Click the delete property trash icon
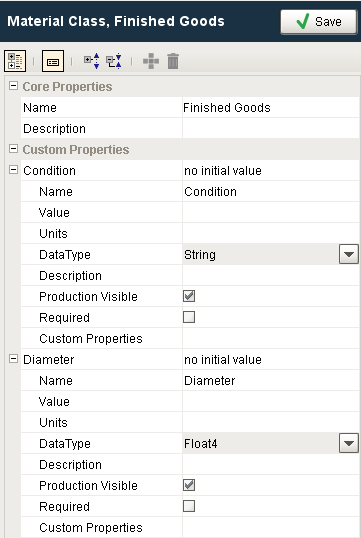The image size is (361, 538). (x=173, y=61)
